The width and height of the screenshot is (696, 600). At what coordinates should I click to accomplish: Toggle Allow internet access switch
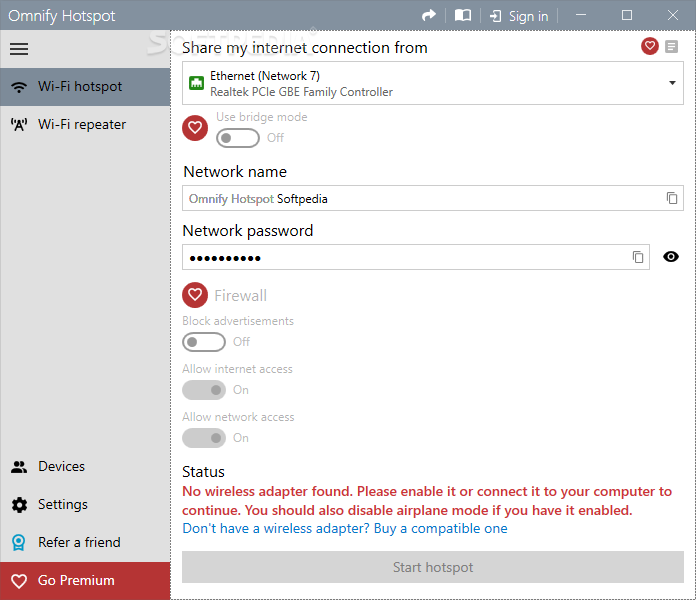204,390
